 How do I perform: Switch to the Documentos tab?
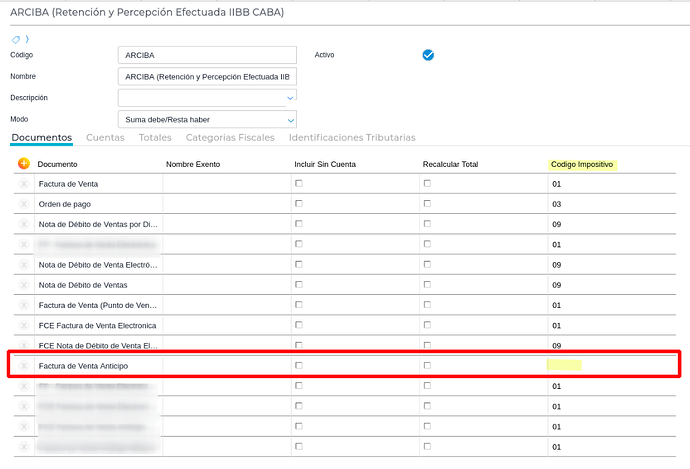click(42, 138)
